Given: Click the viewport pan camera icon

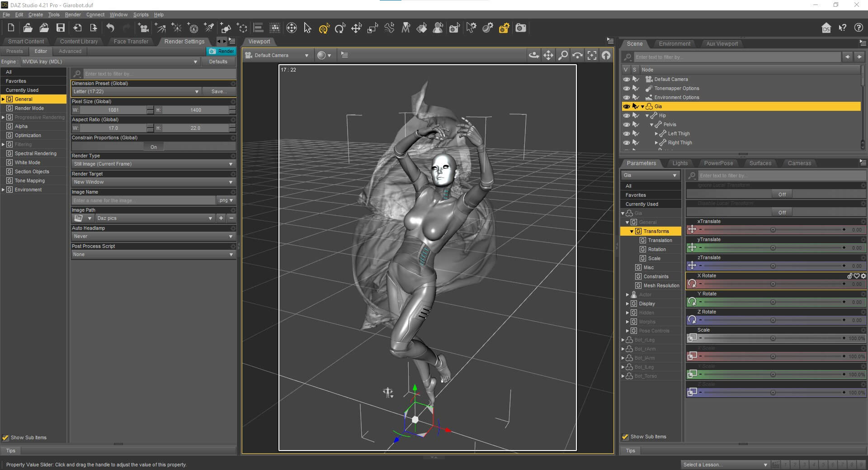Looking at the screenshot, I should coord(548,55).
